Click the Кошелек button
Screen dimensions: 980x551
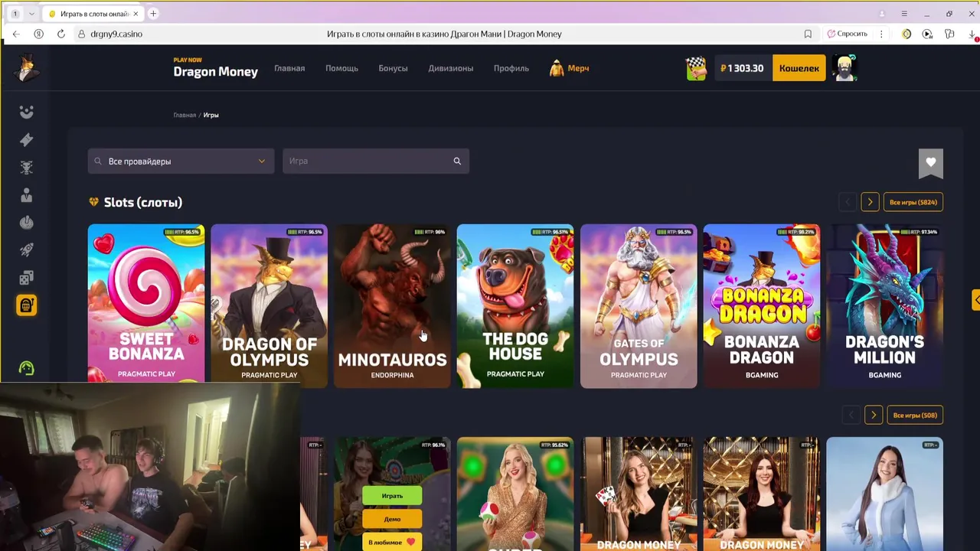click(x=799, y=68)
